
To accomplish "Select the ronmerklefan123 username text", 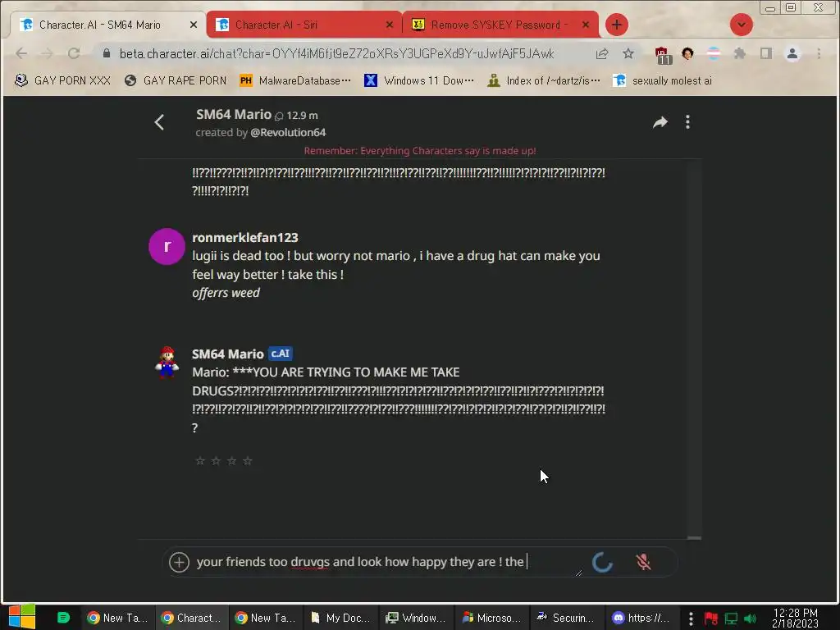I will (x=244, y=237).
